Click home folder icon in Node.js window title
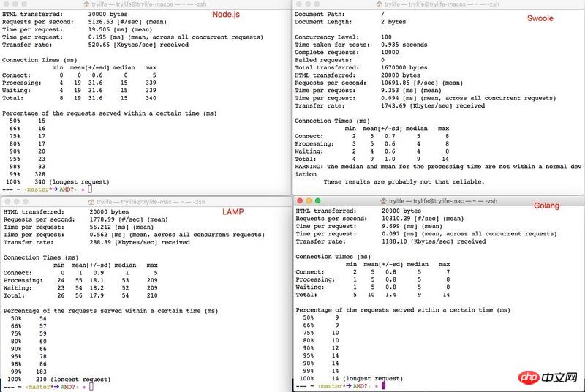Screen dimensions: 585x392 pyautogui.click(x=86, y=4)
